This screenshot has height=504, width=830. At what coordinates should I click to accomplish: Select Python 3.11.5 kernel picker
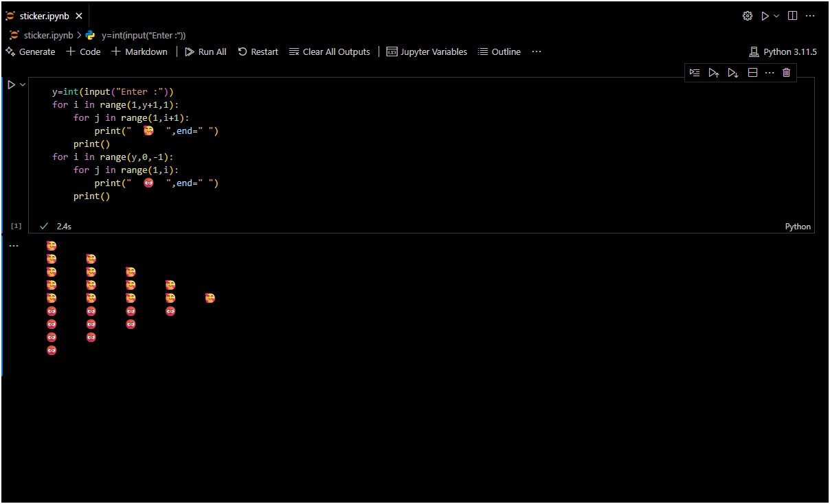pyautogui.click(x=783, y=51)
